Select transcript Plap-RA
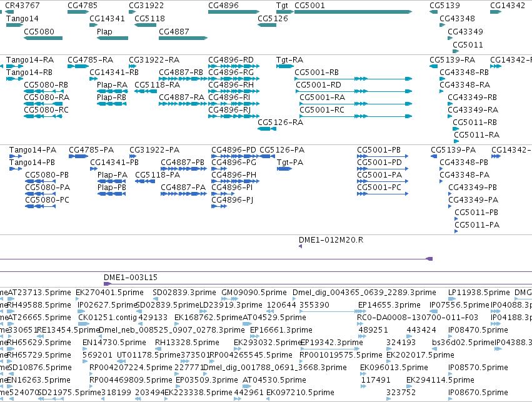The image size is (532, 402). click(113, 91)
